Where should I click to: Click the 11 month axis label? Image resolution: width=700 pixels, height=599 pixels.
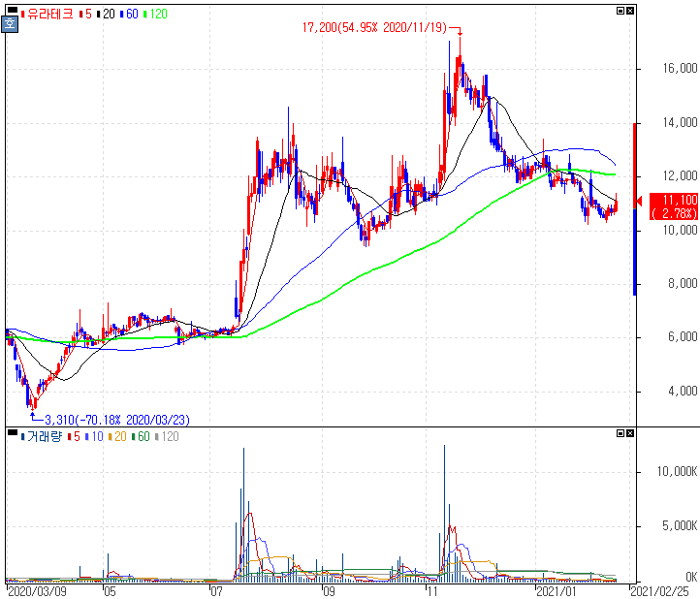[x=431, y=591]
